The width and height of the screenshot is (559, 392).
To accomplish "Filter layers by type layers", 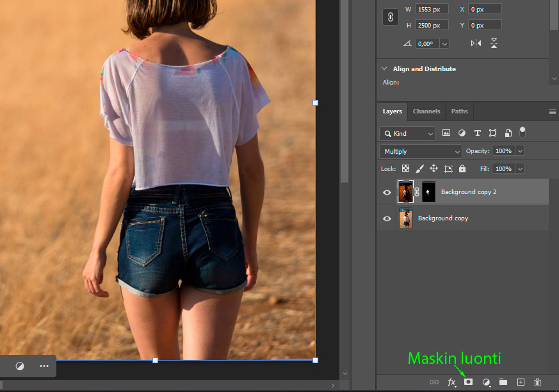I will tap(478, 133).
